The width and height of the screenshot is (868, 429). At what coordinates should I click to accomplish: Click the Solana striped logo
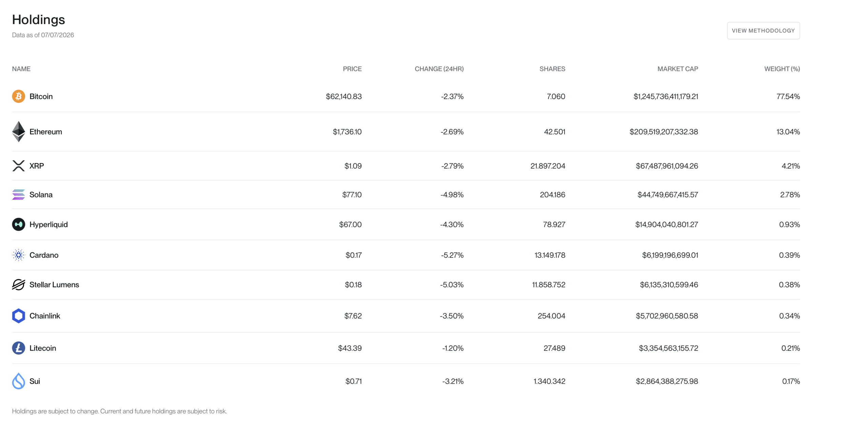[x=19, y=195]
